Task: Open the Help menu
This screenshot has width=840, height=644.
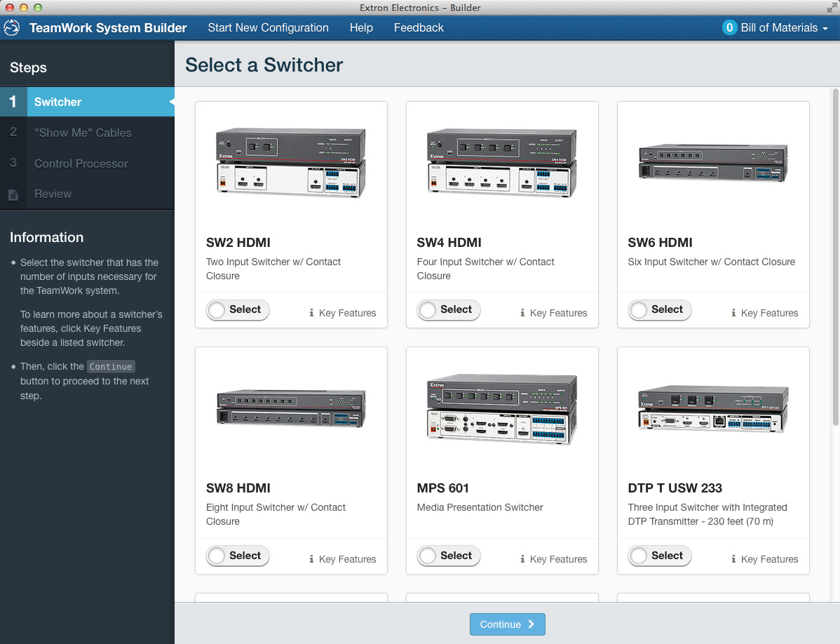Action: (361, 28)
